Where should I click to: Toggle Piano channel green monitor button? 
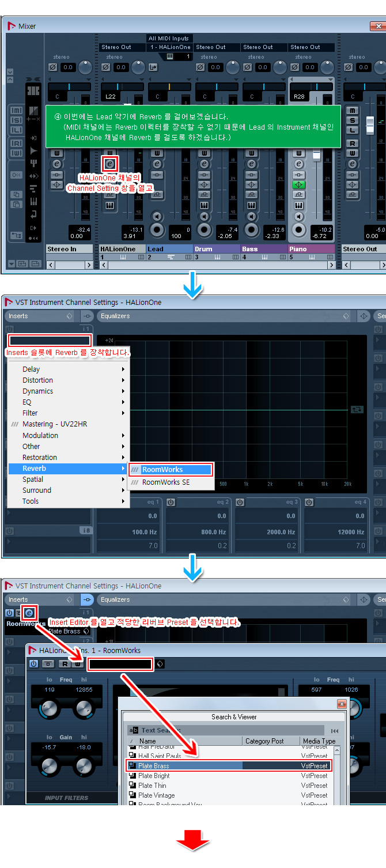point(298,185)
